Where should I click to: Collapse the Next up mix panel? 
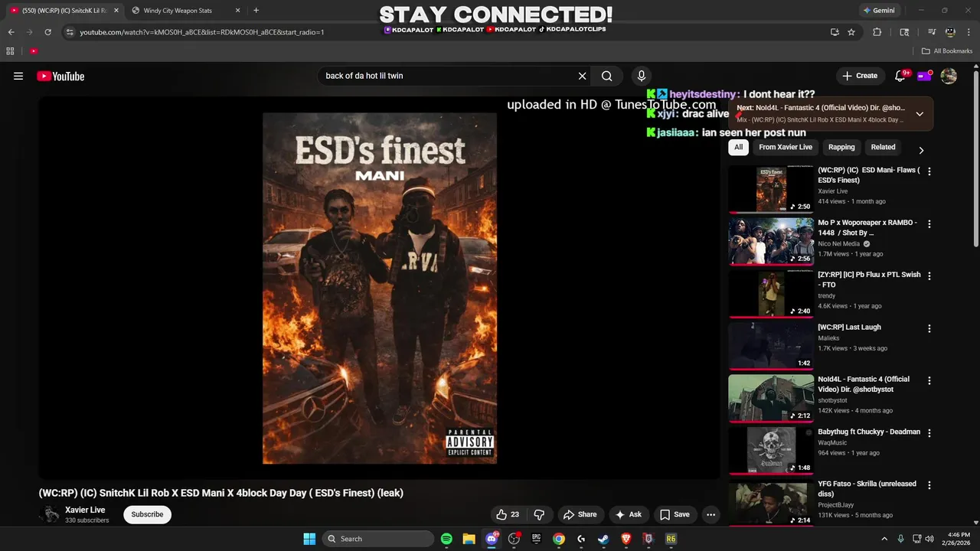pos(920,114)
